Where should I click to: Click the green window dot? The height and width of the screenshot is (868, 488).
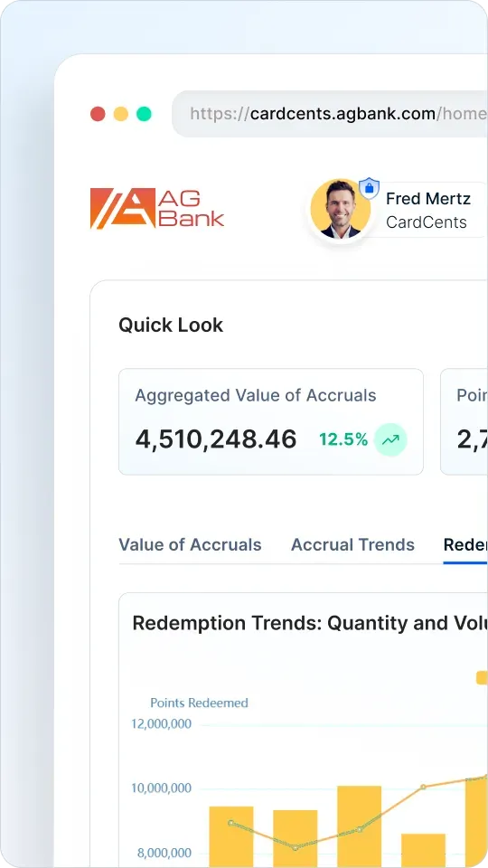point(144,114)
